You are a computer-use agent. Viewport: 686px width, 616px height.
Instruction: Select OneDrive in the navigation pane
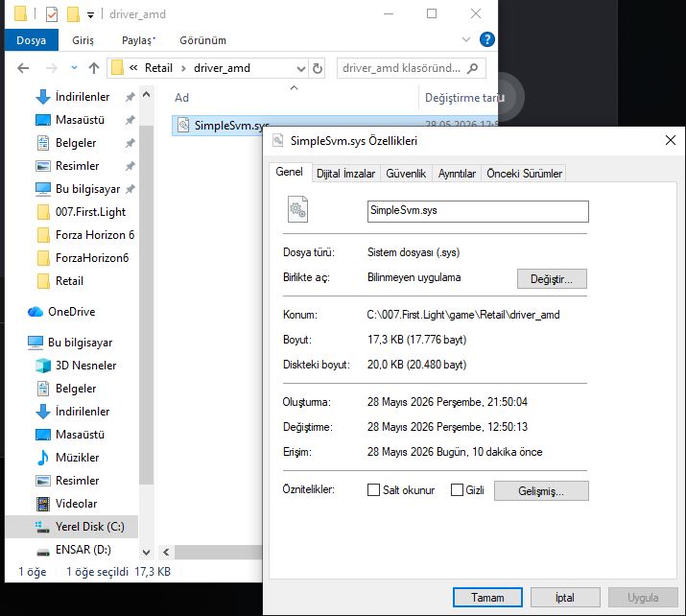point(71,312)
